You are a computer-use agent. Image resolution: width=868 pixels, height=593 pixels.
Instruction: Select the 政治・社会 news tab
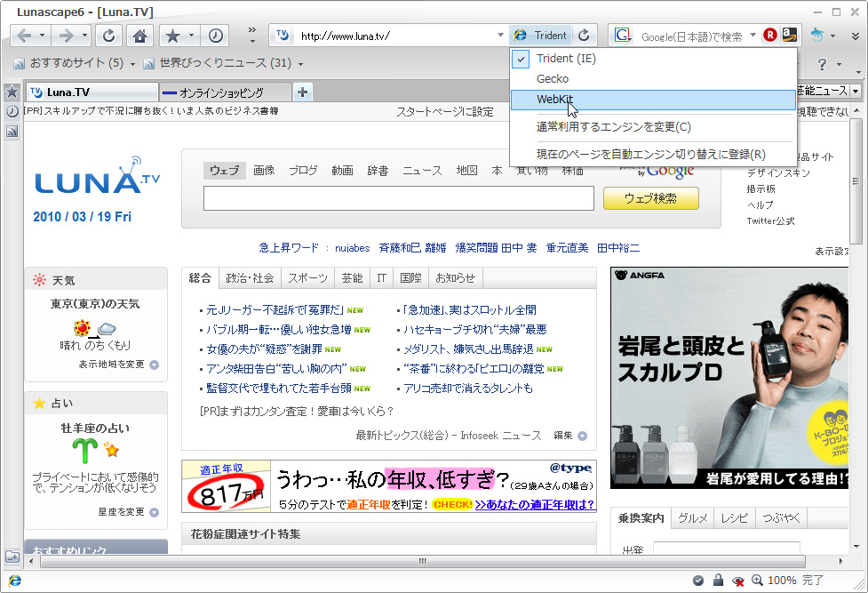point(250,278)
